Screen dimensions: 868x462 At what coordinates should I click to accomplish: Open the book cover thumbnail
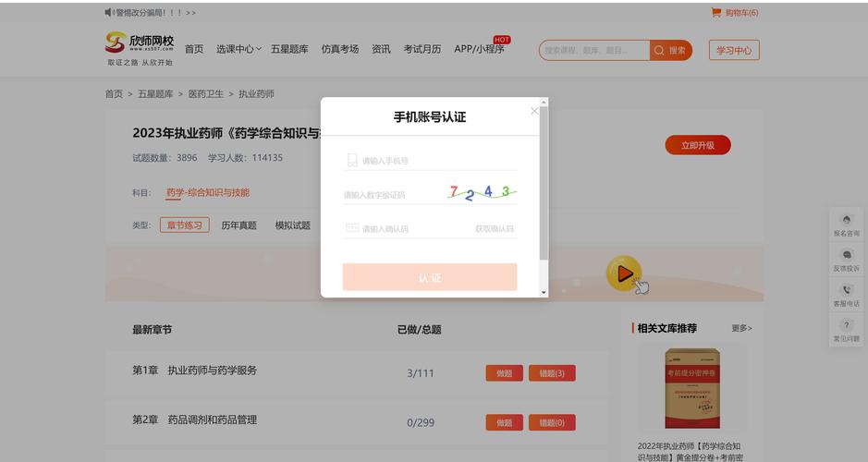(692, 388)
